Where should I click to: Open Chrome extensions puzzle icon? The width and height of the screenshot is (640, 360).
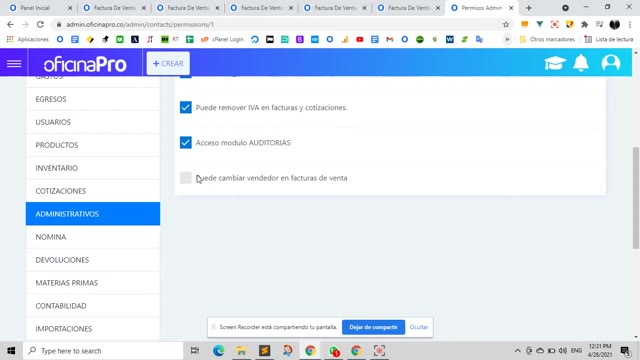(584, 24)
